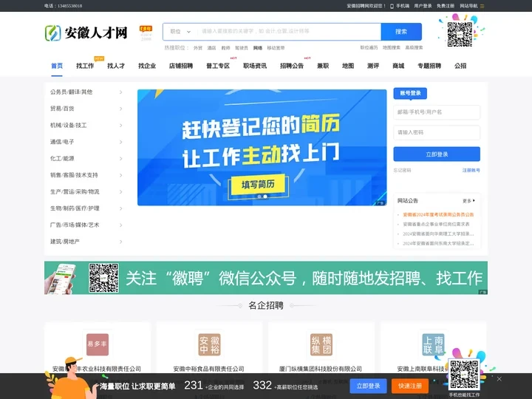Select hot search keyword 外贸
The height and width of the screenshot is (399, 532).
198,48
